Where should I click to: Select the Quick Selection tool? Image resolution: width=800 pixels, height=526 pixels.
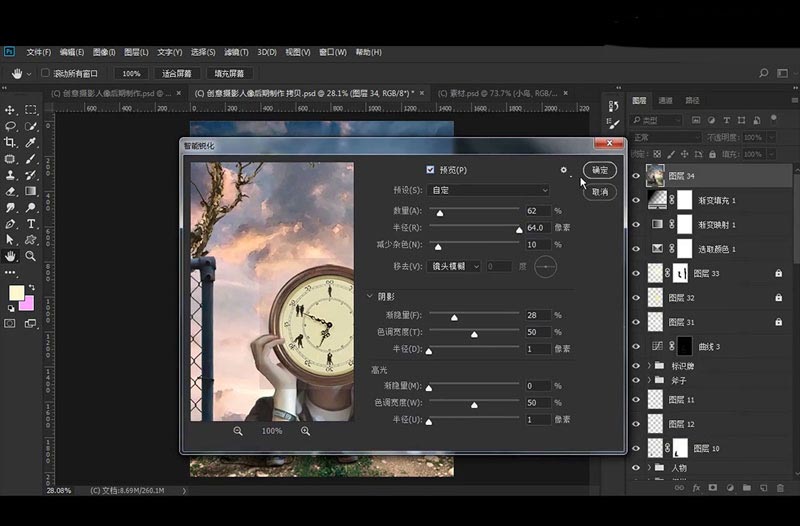(x=31, y=126)
